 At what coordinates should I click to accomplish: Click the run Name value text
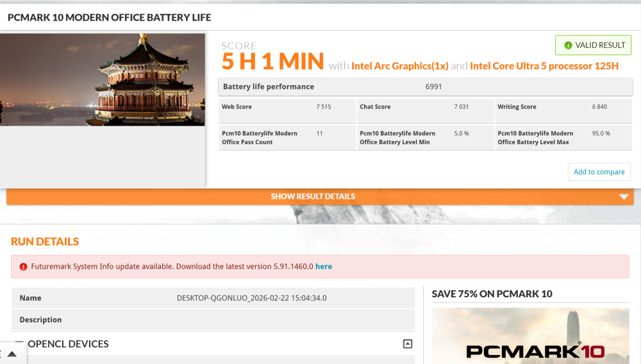click(256, 298)
